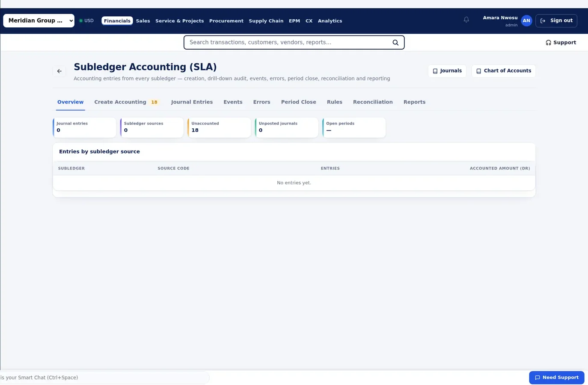The image size is (588, 385).
Task: Open the Chart of Accounts button
Action: coord(504,71)
